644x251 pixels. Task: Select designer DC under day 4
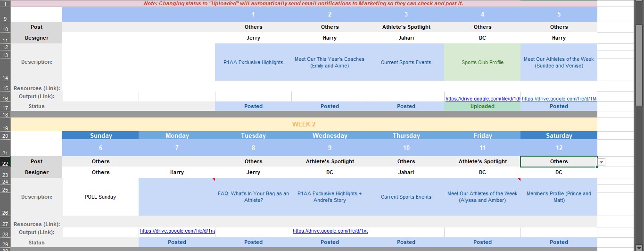tap(483, 38)
